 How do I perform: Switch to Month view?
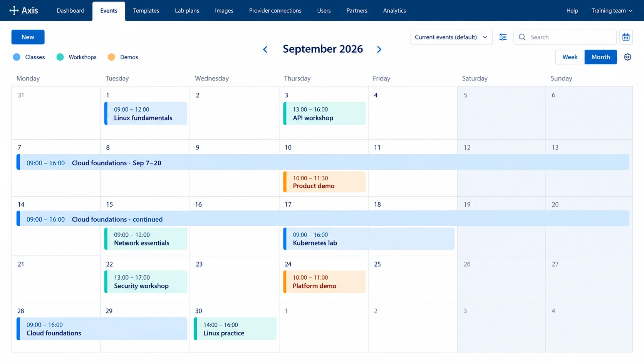click(600, 57)
